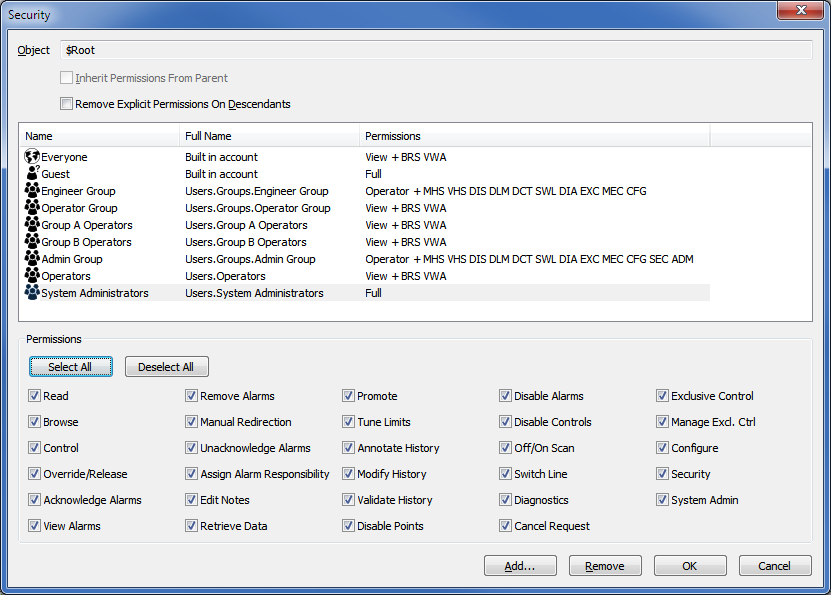
Task: Open the Add account dialog
Action: [520, 565]
